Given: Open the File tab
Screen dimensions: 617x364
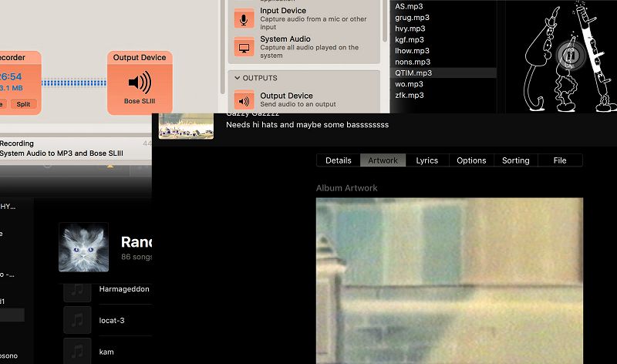Looking at the screenshot, I should pyautogui.click(x=560, y=160).
